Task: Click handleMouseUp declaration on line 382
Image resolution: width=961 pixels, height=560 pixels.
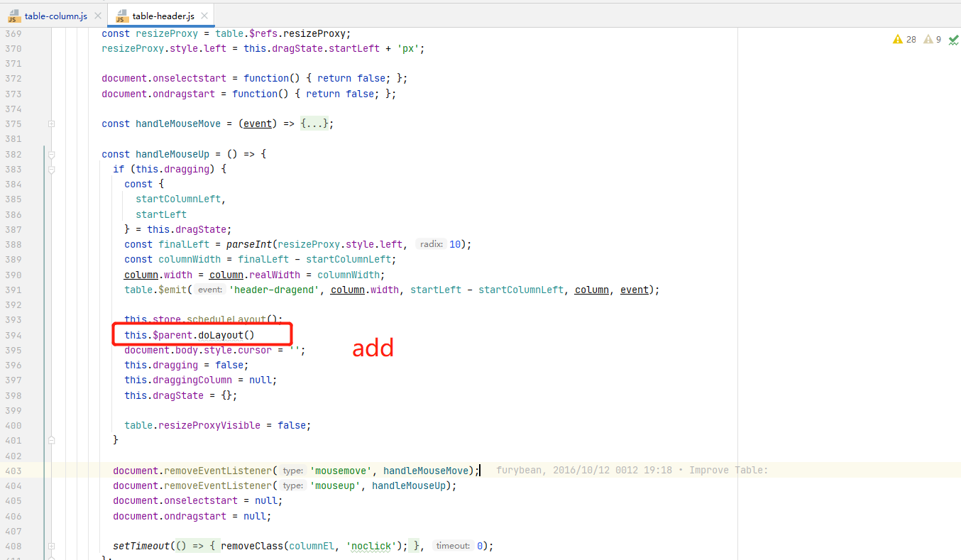Action: tap(172, 154)
